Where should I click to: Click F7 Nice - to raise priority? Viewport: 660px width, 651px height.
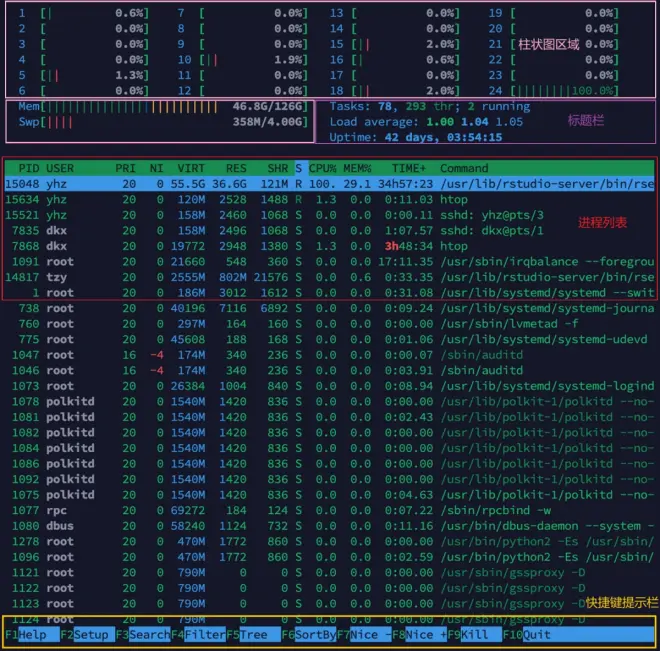(x=364, y=635)
